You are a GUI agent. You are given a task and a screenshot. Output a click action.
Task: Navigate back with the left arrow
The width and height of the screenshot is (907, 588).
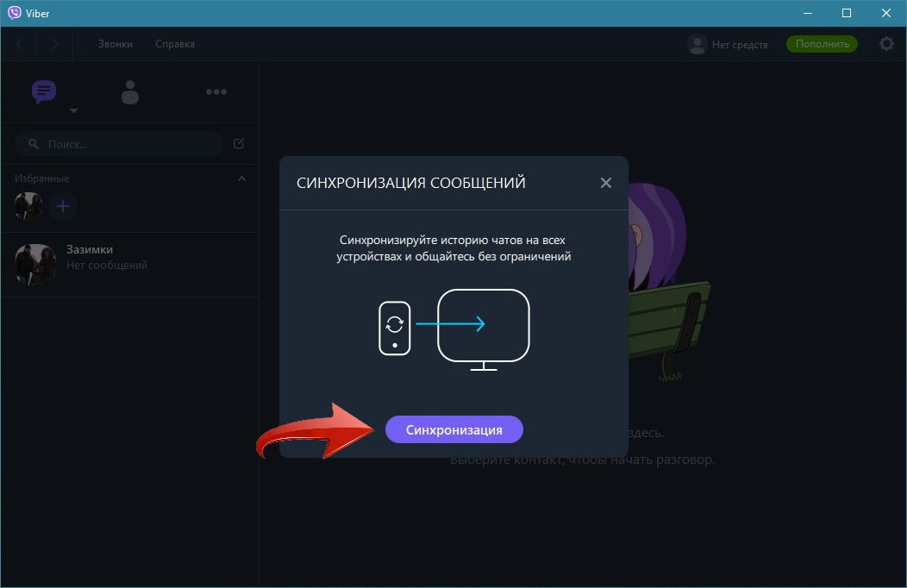point(20,44)
